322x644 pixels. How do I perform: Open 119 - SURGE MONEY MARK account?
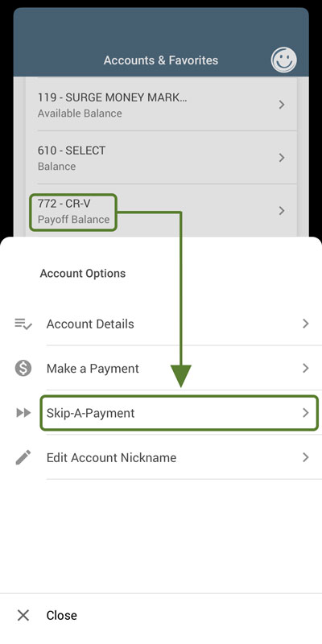(161, 105)
